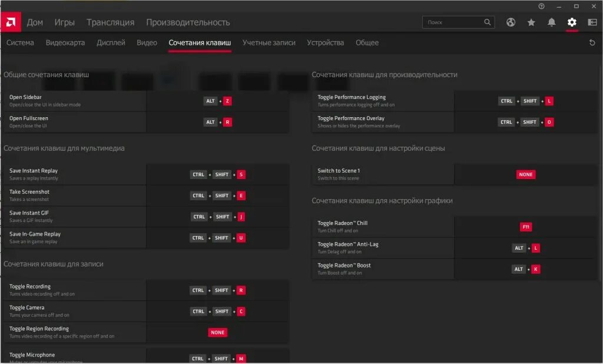Edit Toggle Performance Logging hotkey
Viewport: 603px width, 364px height.
click(526, 101)
